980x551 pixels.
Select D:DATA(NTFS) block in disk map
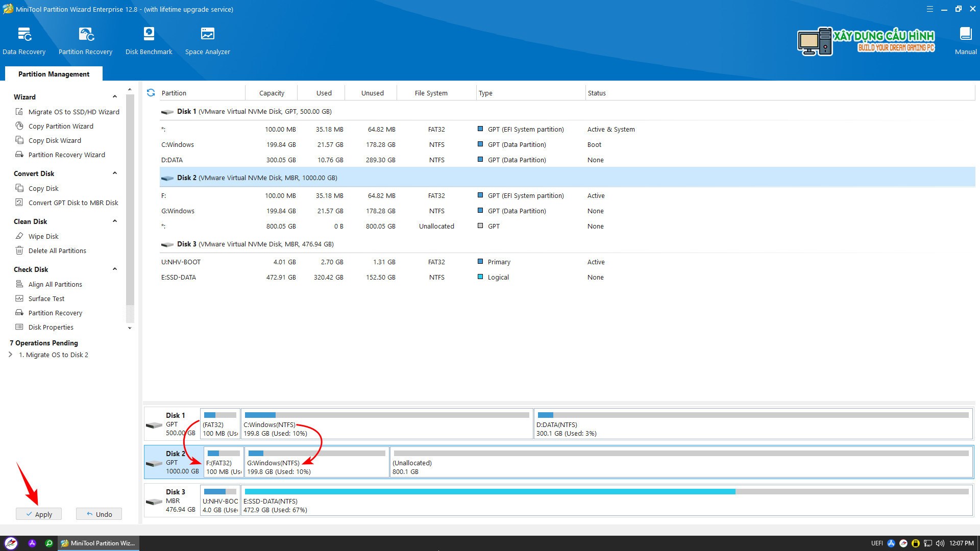[x=753, y=424]
